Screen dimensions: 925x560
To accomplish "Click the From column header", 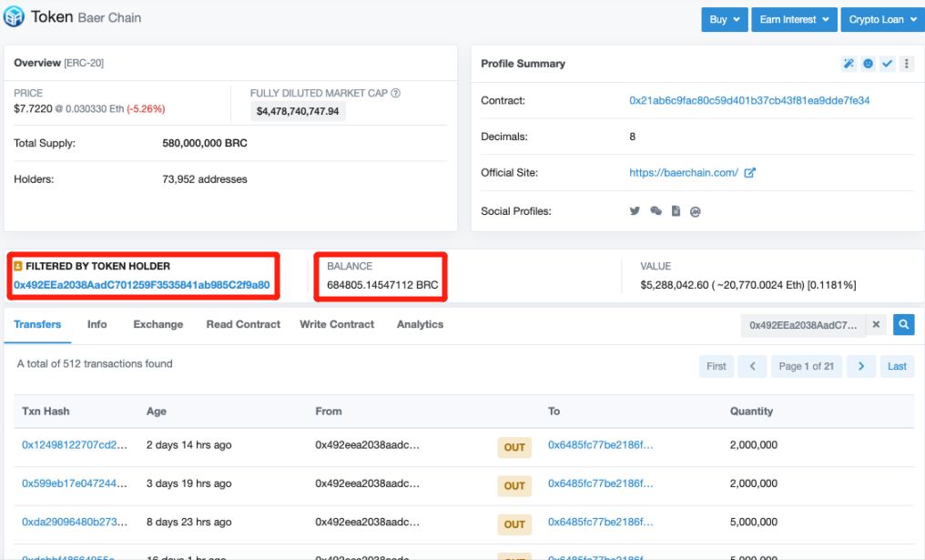I will [328, 412].
